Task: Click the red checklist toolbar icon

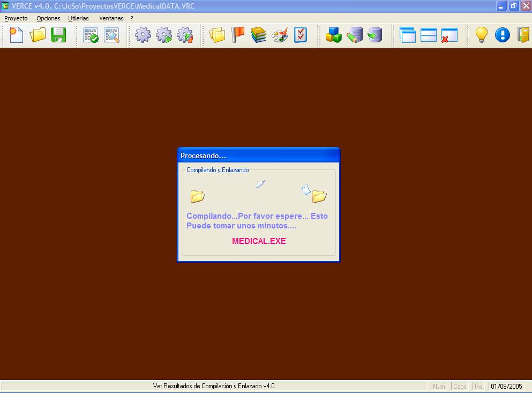Action: pos(301,35)
